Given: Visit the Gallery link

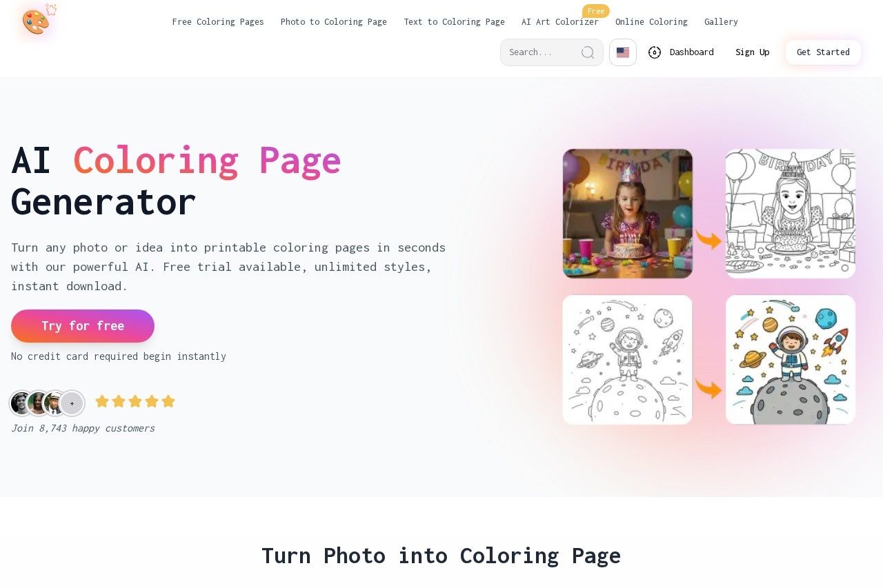Looking at the screenshot, I should (x=721, y=21).
